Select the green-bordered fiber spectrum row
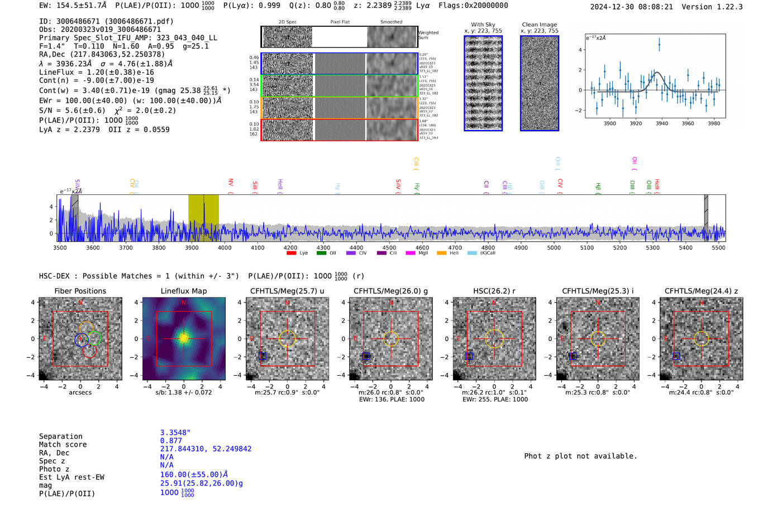The height and width of the screenshot is (532, 782). click(x=339, y=86)
